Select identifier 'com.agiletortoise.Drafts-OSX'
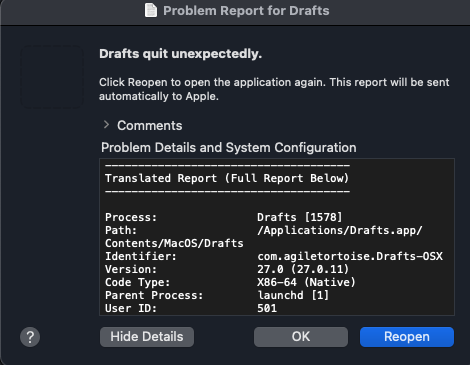470x365 pixels. tap(350, 256)
